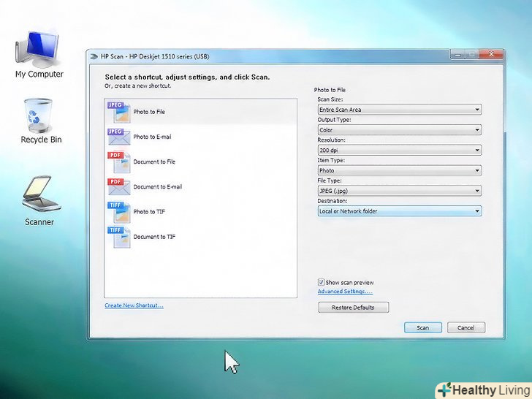Open the Item Type Photo dropdown
This screenshot has height=399, width=532.
[399, 171]
